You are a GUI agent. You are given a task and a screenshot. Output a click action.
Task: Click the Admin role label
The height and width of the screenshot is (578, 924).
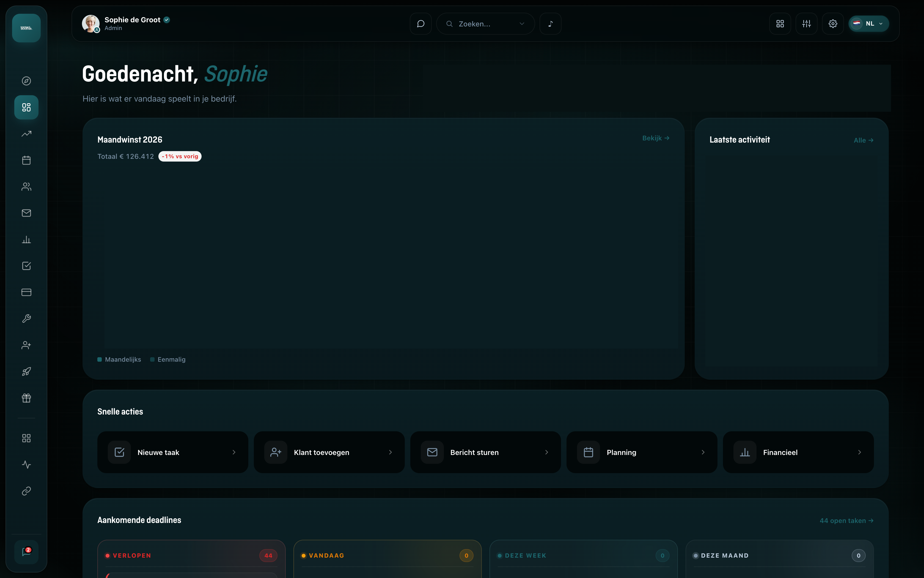[113, 28]
